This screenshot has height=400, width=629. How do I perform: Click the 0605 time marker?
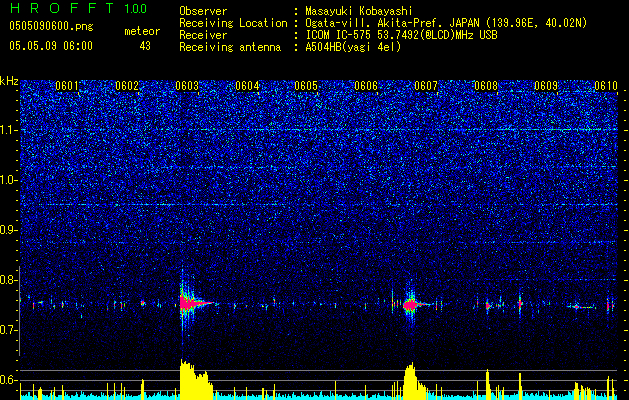[x=306, y=86]
